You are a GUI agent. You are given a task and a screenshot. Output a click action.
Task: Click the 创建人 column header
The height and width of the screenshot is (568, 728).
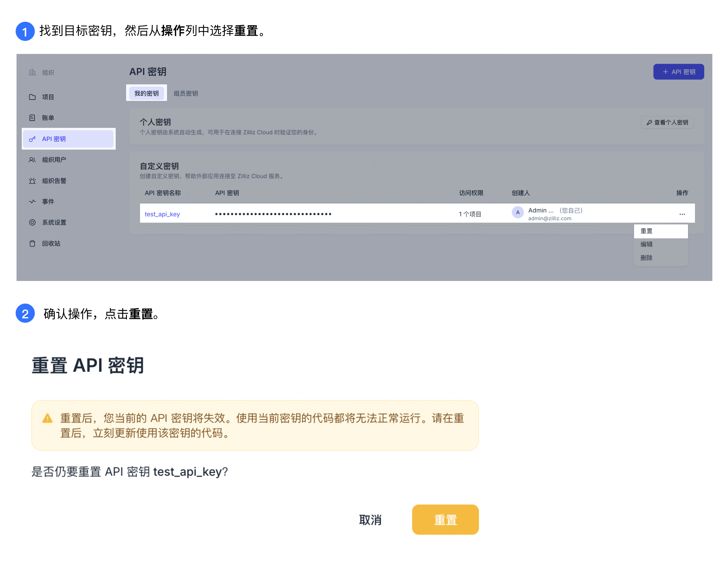point(521,193)
